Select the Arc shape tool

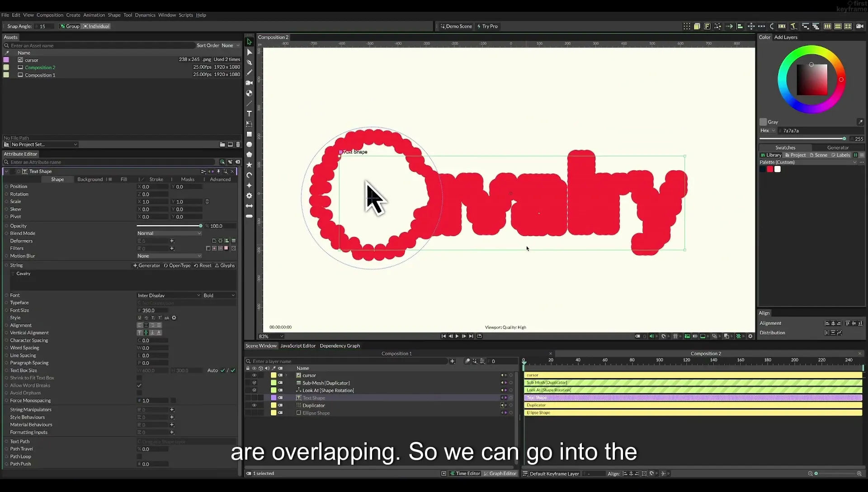249,175
